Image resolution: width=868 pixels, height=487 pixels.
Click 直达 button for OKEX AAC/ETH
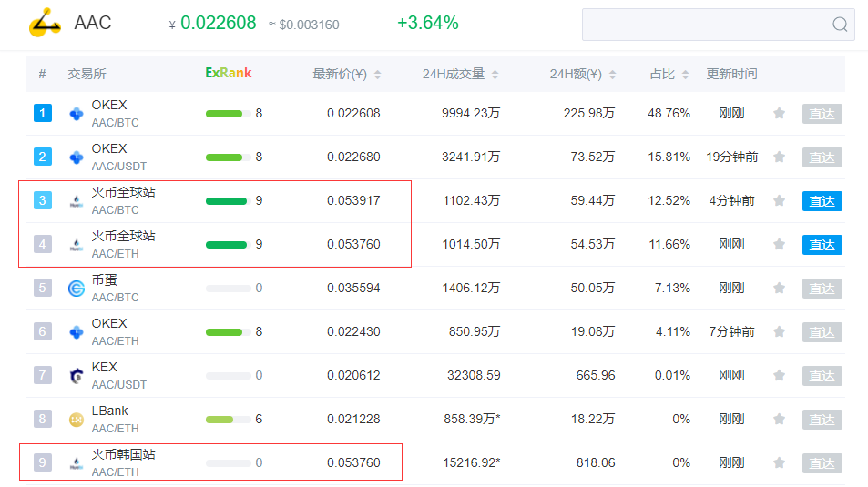click(822, 332)
